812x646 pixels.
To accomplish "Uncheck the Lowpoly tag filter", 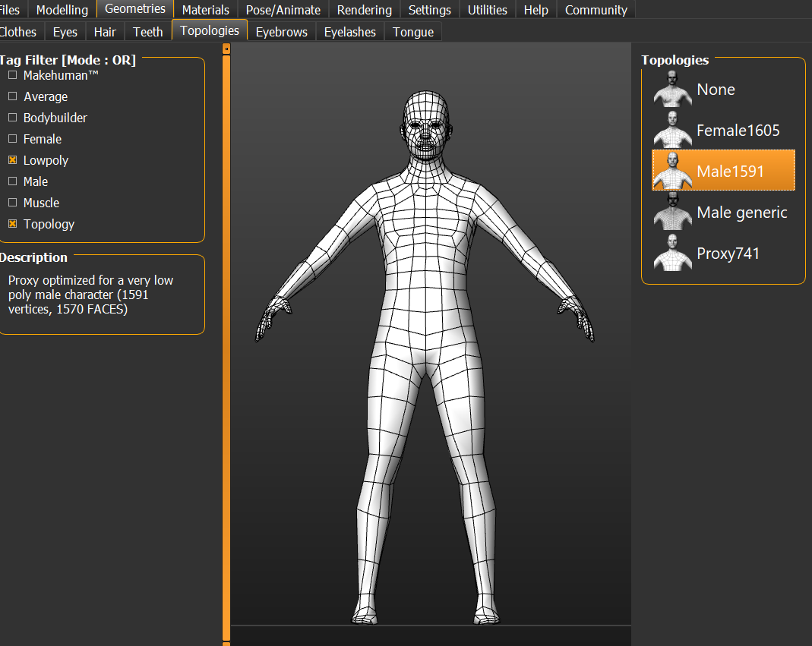I will coord(13,160).
